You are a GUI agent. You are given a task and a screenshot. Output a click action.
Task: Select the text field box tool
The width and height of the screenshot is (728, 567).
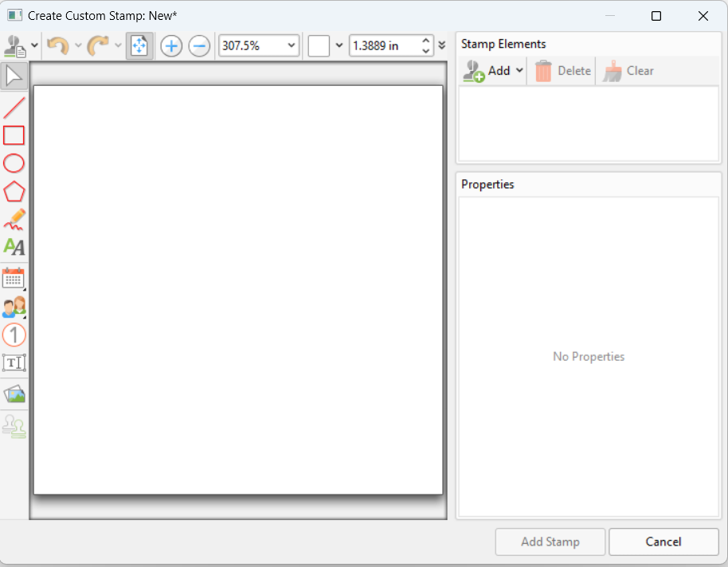(x=14, y=363)
